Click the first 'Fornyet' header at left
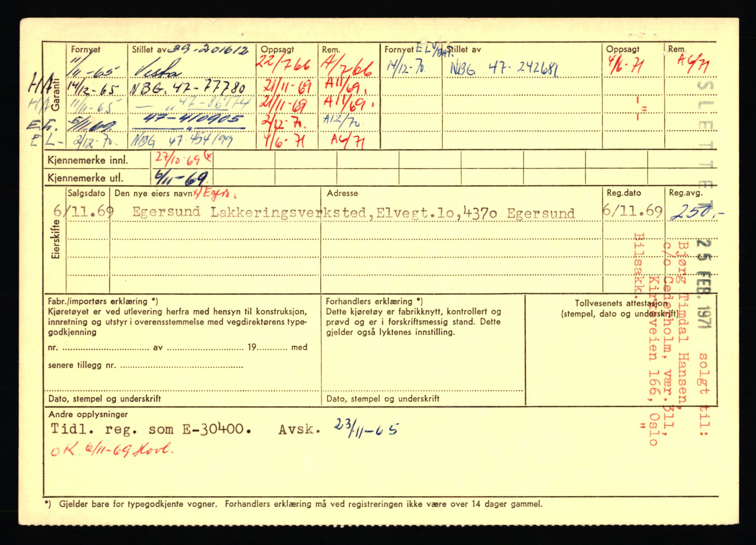This screenshot has height=545, width=756. (86, 49)
